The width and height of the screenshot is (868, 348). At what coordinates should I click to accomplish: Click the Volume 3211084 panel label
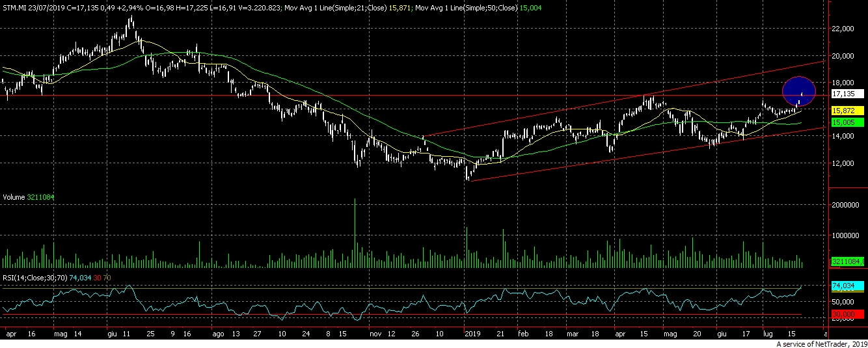point(29,196)
